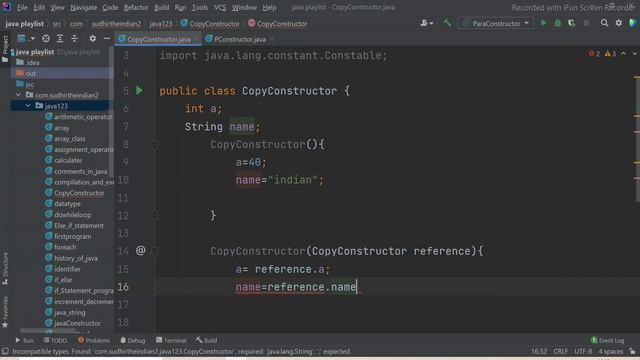Open the Debug tool window
Viewport: 640px width, 360px height.
point(133,340)
